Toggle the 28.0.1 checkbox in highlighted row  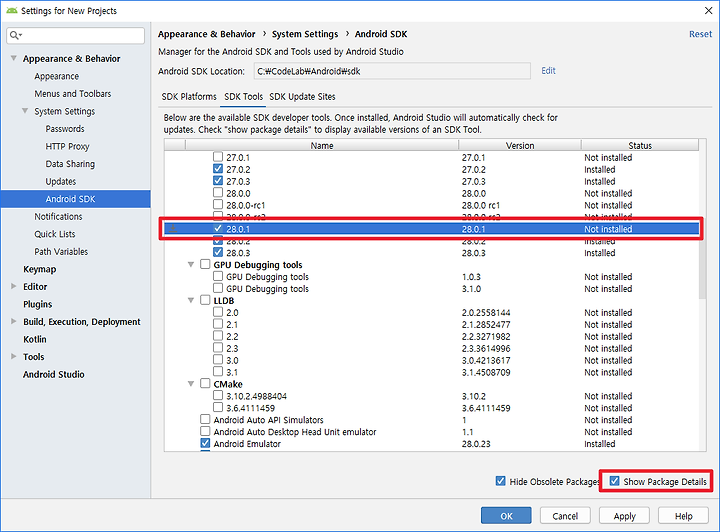click(218, 229)
